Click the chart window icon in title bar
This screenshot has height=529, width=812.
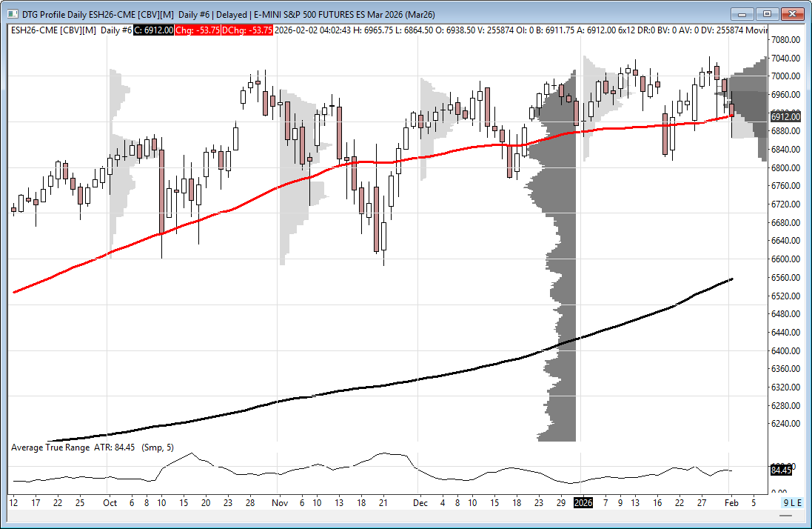tap(12, 13)
